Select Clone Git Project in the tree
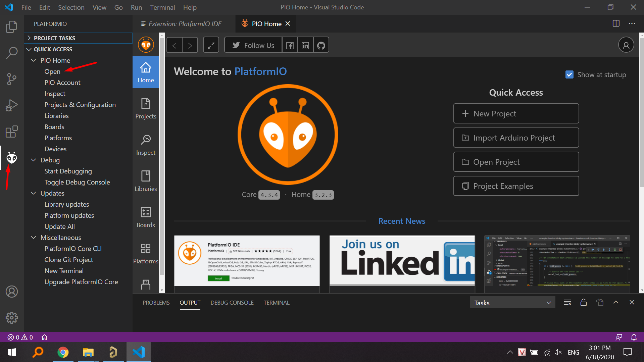 click(68, 259)
